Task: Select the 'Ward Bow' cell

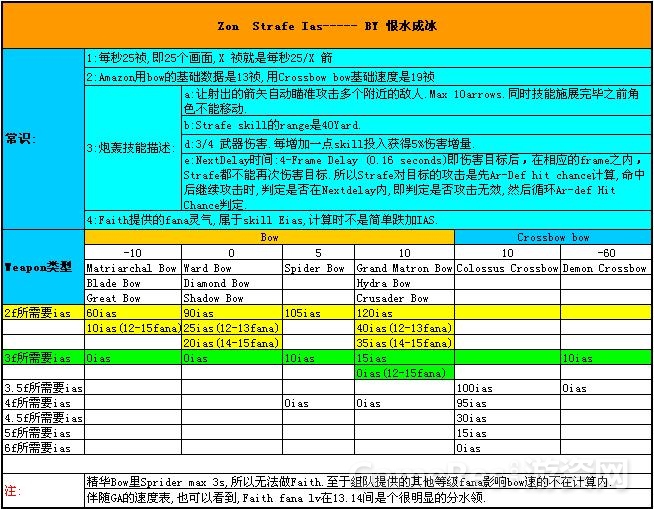Action: pos(231,268)
